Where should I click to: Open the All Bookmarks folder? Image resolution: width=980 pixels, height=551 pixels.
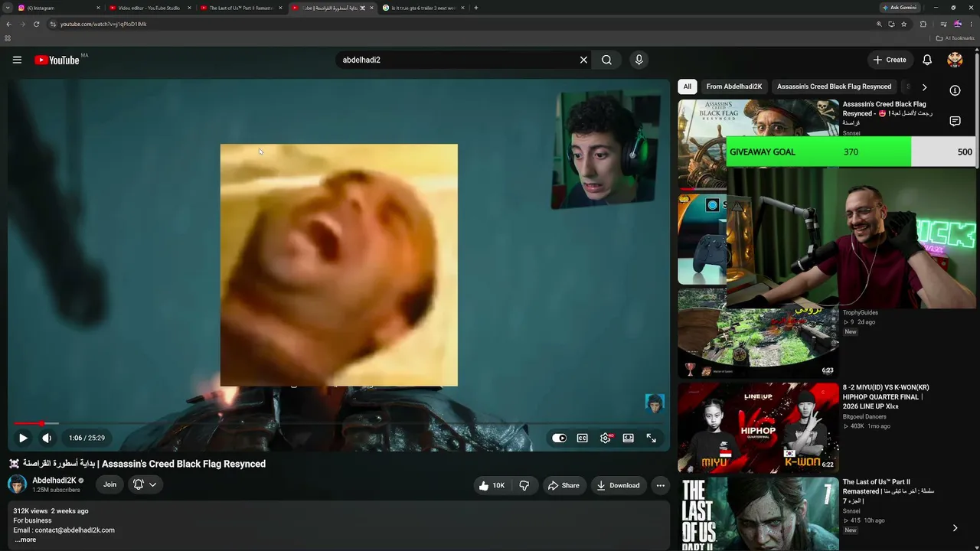[955, 38]
